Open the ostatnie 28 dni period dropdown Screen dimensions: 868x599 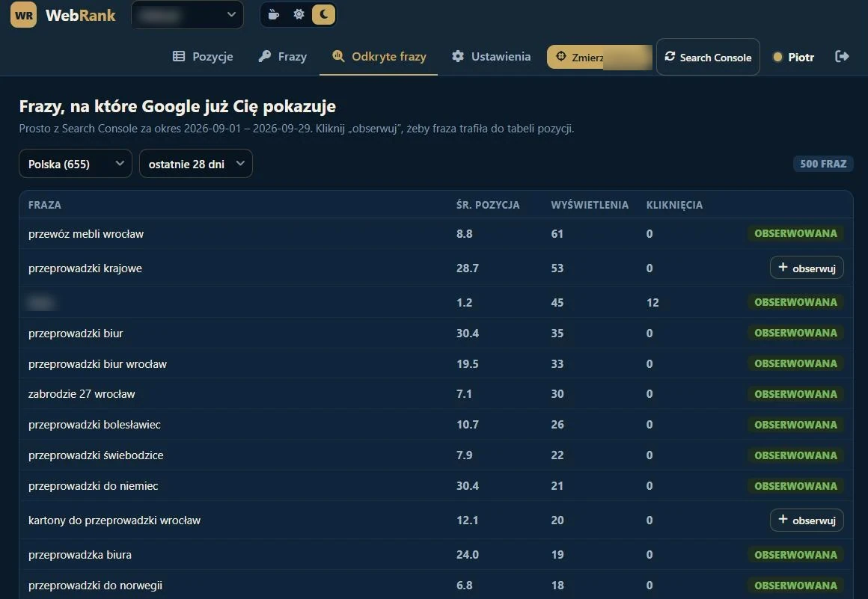click(196, 164)
